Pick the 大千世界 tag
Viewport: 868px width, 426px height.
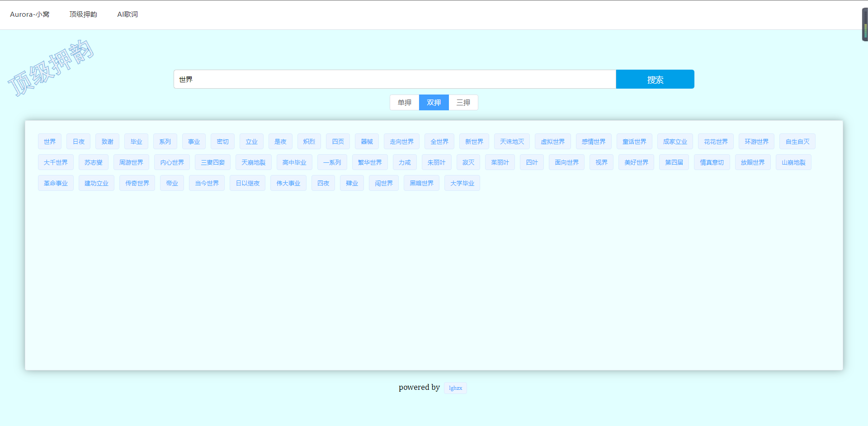pyautogui.click(x=56, y=162)
